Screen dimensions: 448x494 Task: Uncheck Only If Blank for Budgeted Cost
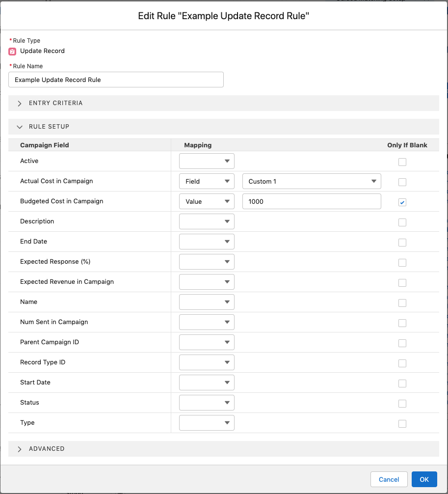(x=402, y=202)
